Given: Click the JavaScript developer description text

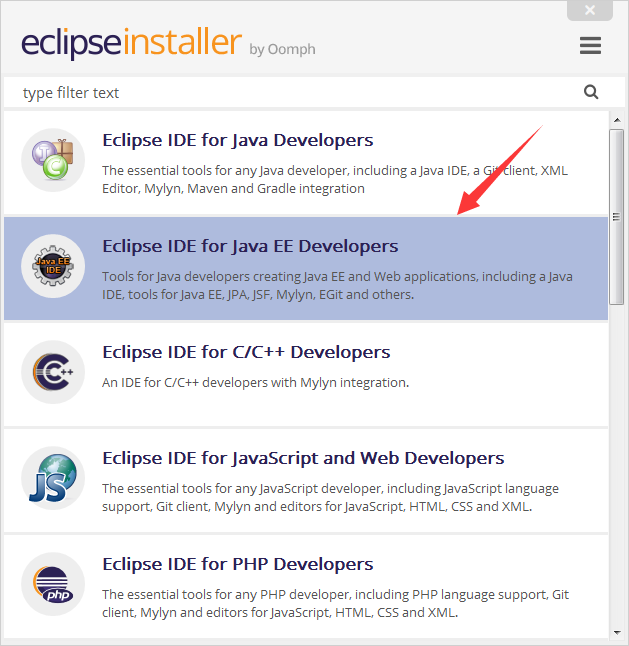Looking at the screenshot, I should click(x=330, y=497).
